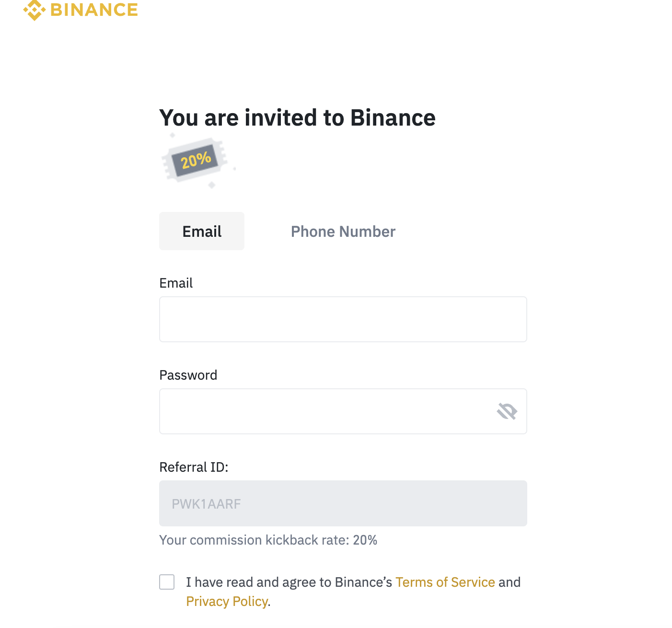Viewport: 672px width, 628px height.
Task: Toggle password visibility with the eye icon
Action: 507,411
